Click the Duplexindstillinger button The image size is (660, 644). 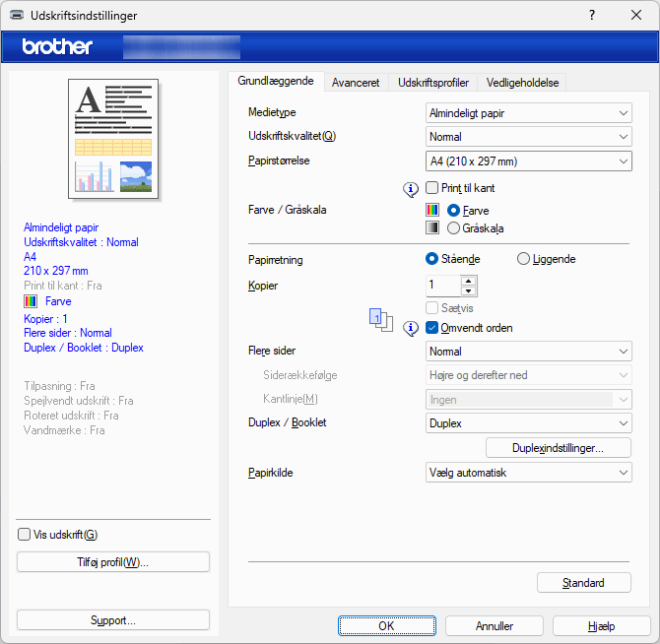(x=558, y=448)
